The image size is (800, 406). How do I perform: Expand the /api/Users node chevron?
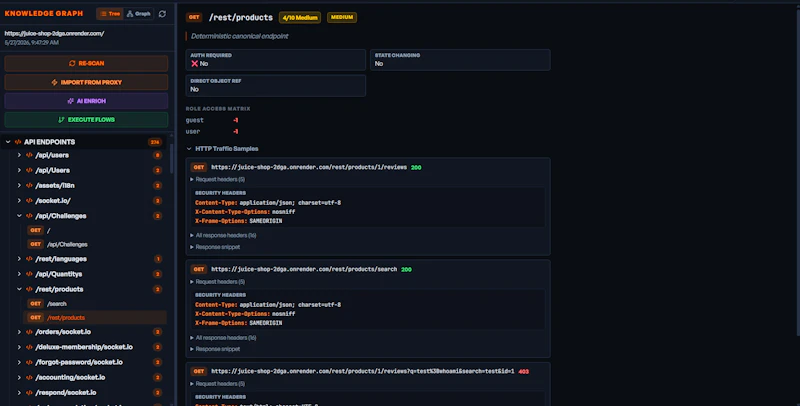pos(19,170)
